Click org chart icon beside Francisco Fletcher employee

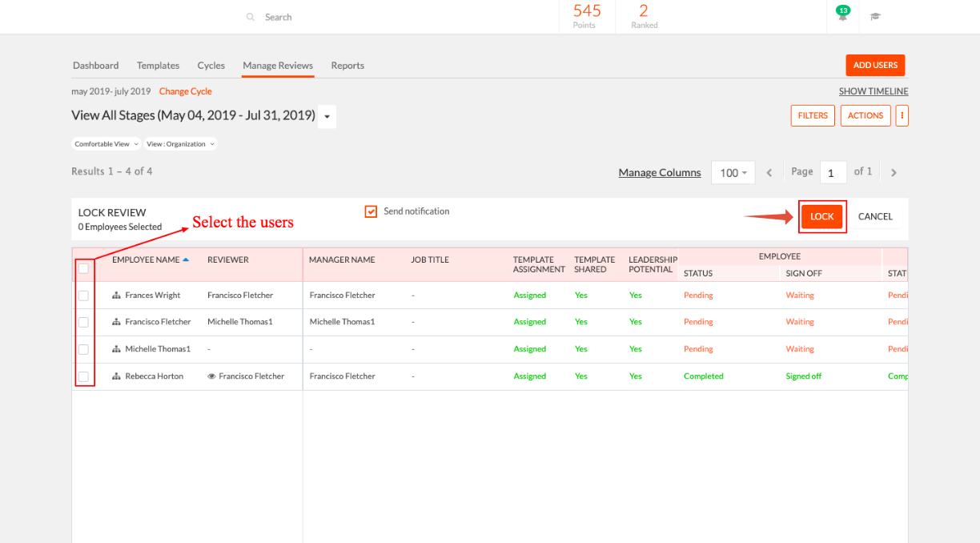[x=116, y=322]
